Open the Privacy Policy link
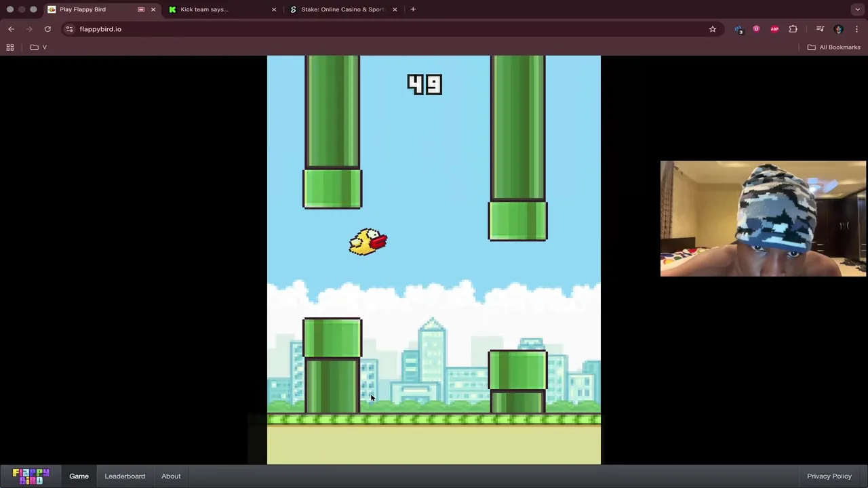Screen dimensions: 868x488 [829, 476]
